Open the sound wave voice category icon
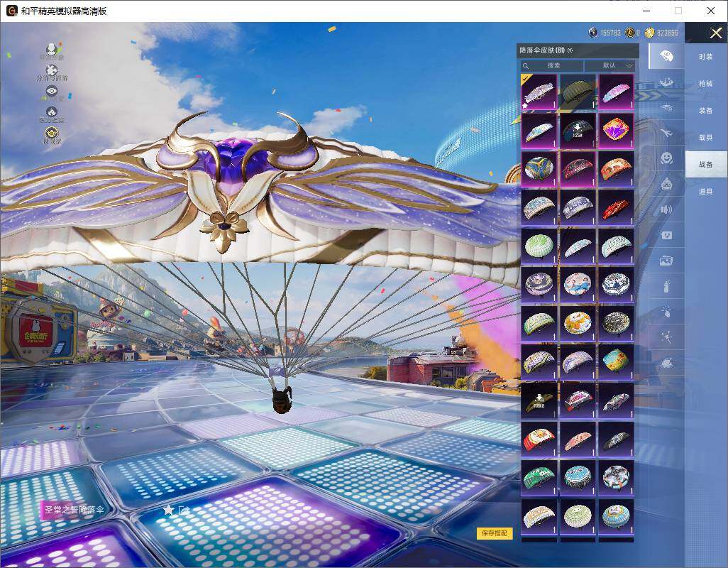This screenshot has height=568, width=728. pos(667,210)
